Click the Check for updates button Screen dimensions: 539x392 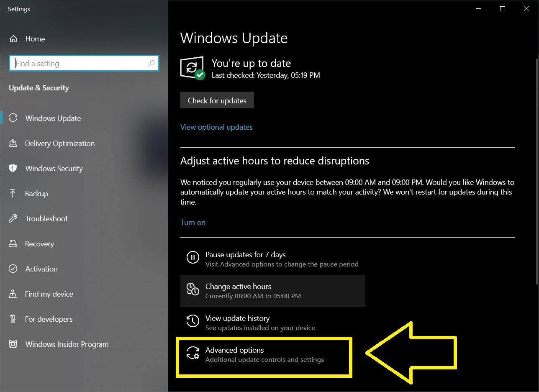(x=217, y=100)
